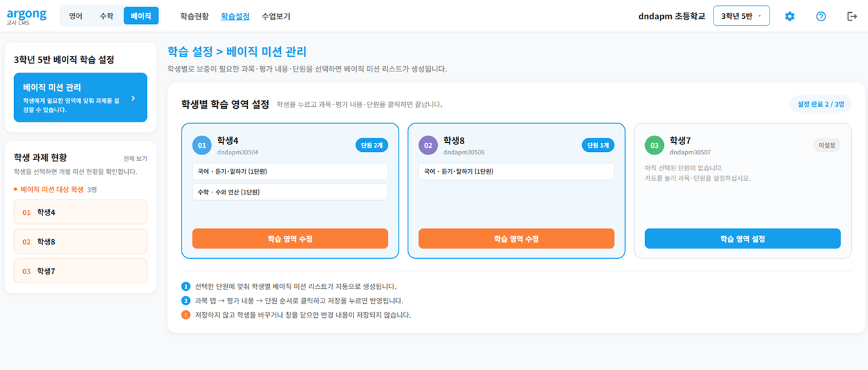Select the 베이직 subject tab

[x=140, y=16]
